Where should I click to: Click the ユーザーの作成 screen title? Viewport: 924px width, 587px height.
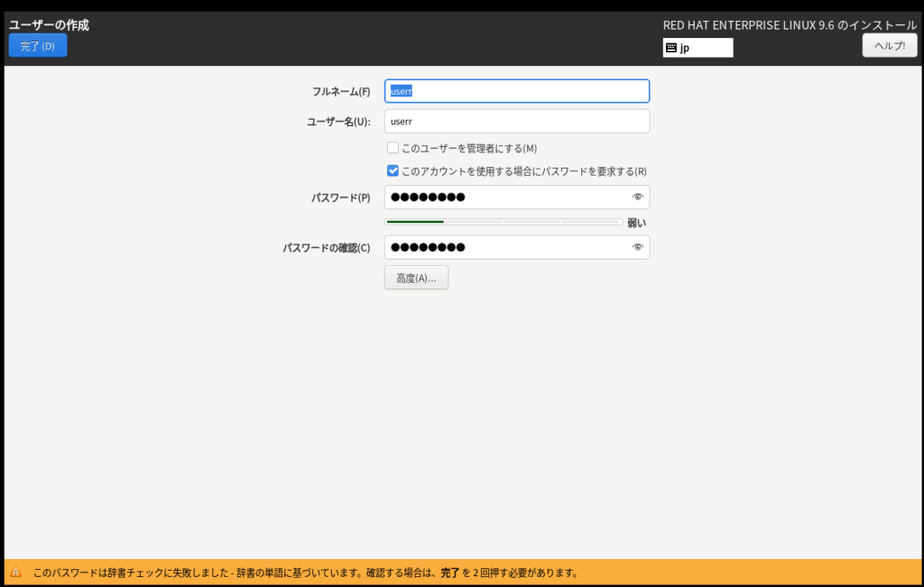49,25
